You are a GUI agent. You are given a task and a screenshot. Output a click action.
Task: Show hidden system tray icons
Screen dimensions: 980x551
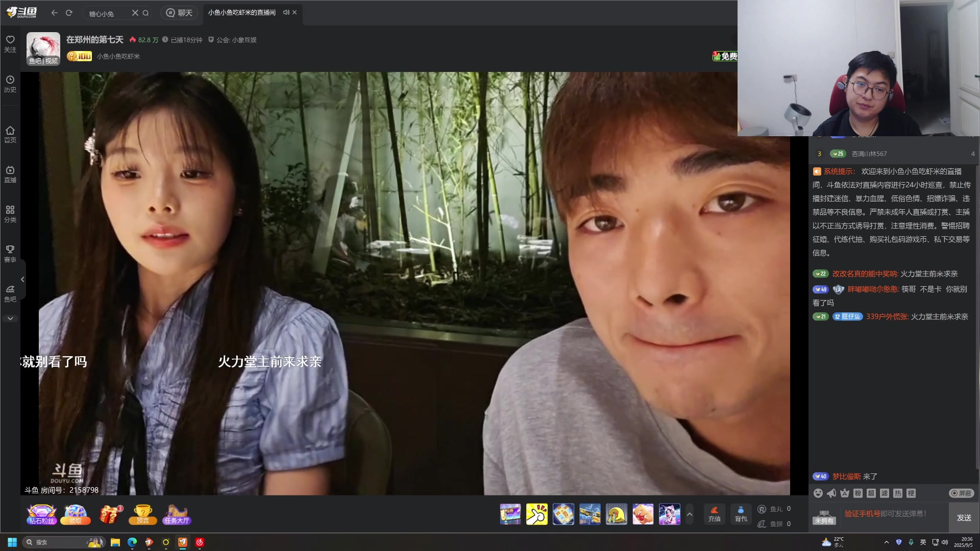pyautogui.click(x=887, y=542)
